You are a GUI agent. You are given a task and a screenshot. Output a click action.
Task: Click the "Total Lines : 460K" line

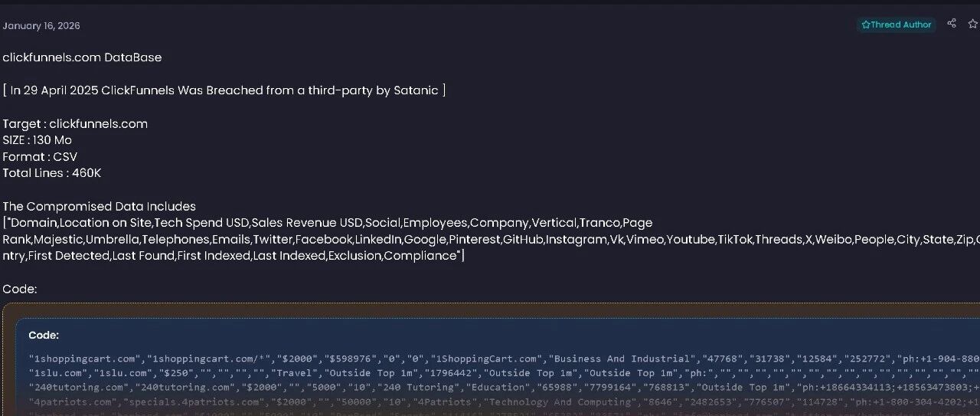click(52, 173)
